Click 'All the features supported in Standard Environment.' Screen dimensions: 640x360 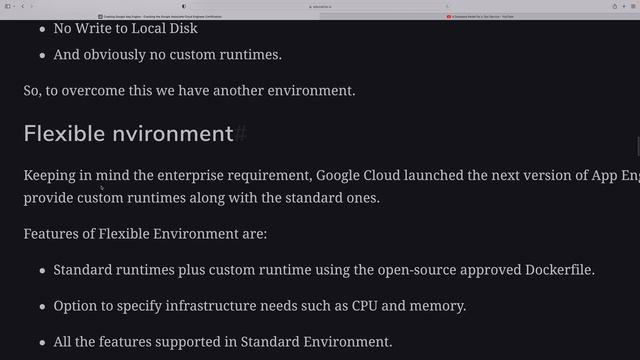tap(223, 342)
